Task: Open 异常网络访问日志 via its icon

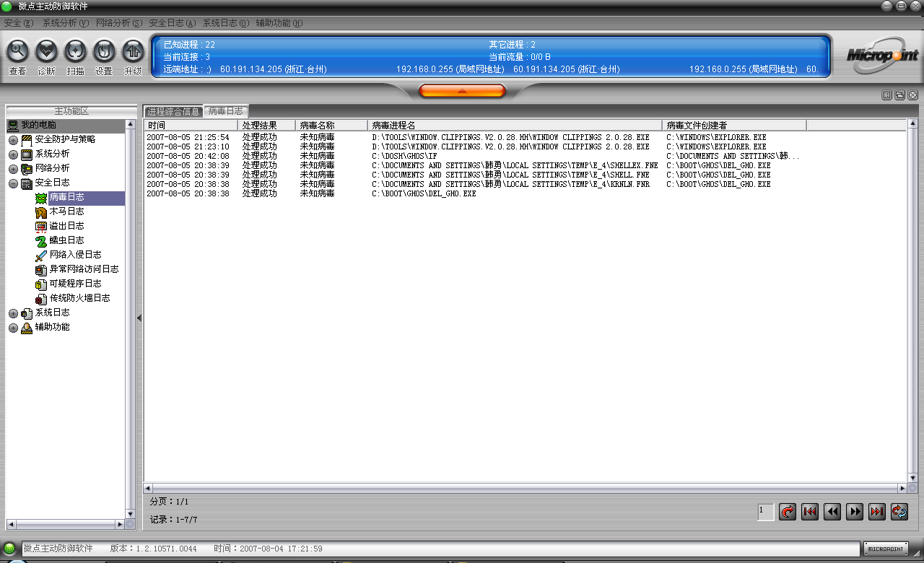Action: 41,270
